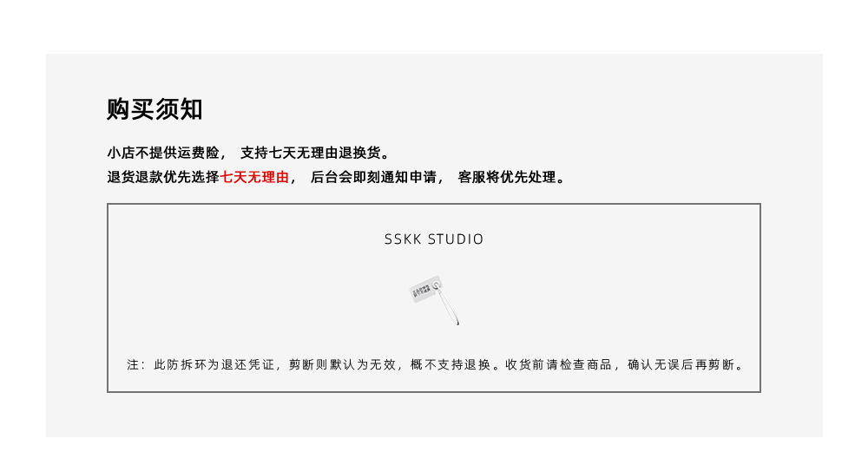This screenshot has width=868, height=458.
Task: Click the red 七天无理由 text
Action: 254,177
